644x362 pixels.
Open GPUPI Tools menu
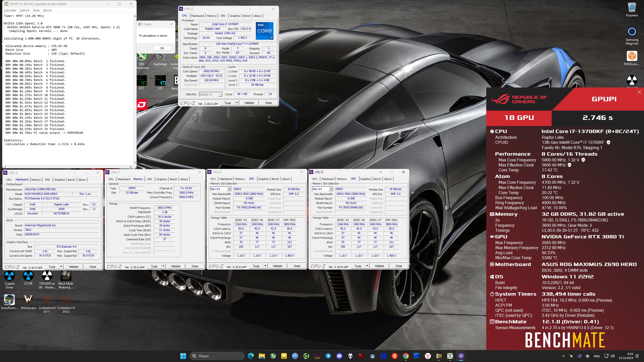tap(36, 10)
